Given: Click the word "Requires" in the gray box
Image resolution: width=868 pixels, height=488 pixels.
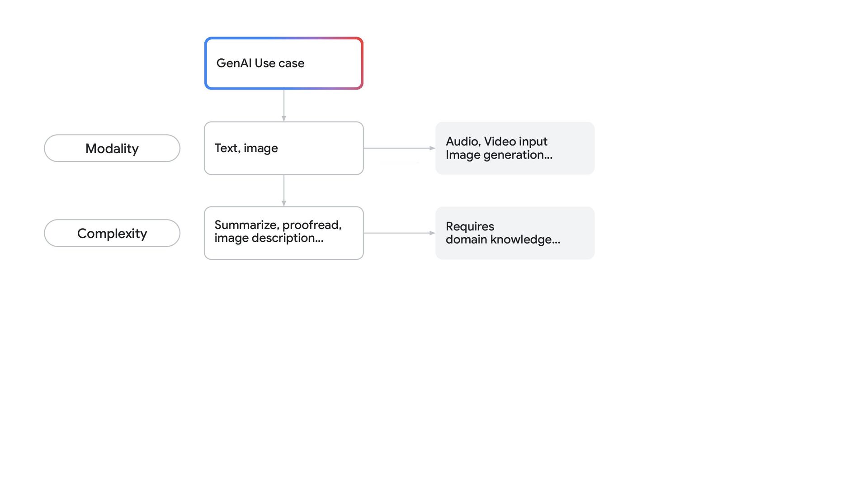Looking at the screenshot, I should pyautogui.click(x=470, y=226).
